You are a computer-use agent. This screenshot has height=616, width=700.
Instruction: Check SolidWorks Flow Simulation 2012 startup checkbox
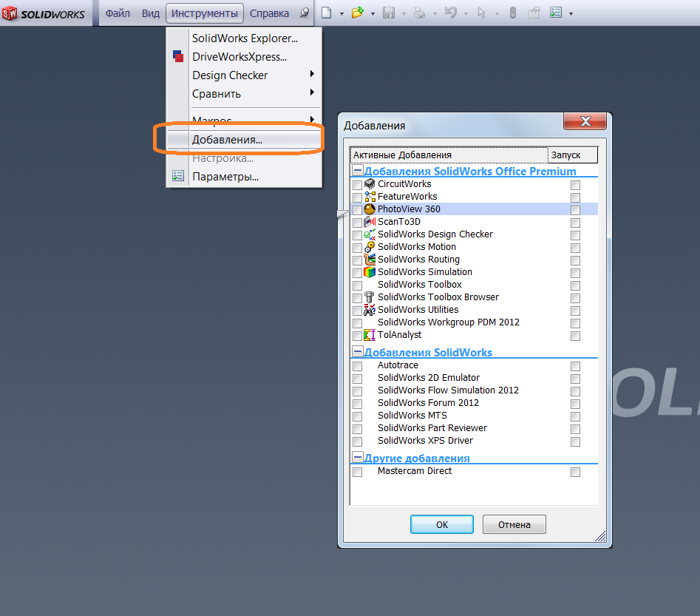pyautogui.click(x=575, y=391)
